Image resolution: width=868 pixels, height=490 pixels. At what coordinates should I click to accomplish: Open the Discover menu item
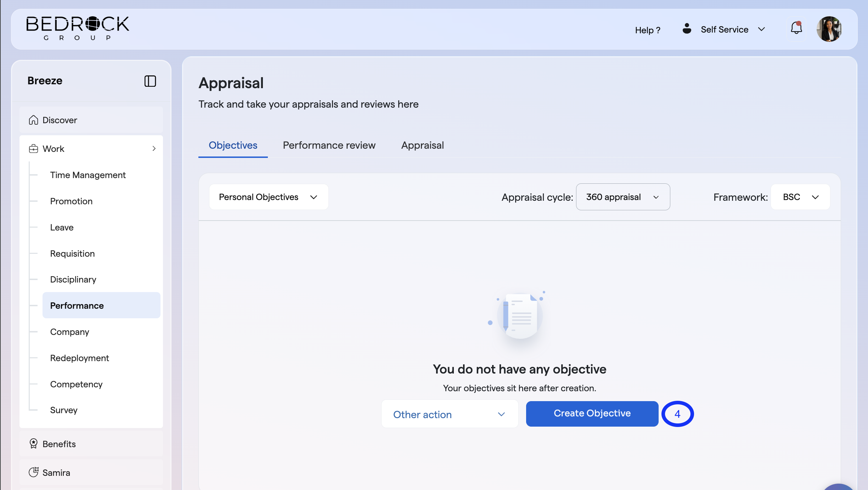tap(91, 120)
